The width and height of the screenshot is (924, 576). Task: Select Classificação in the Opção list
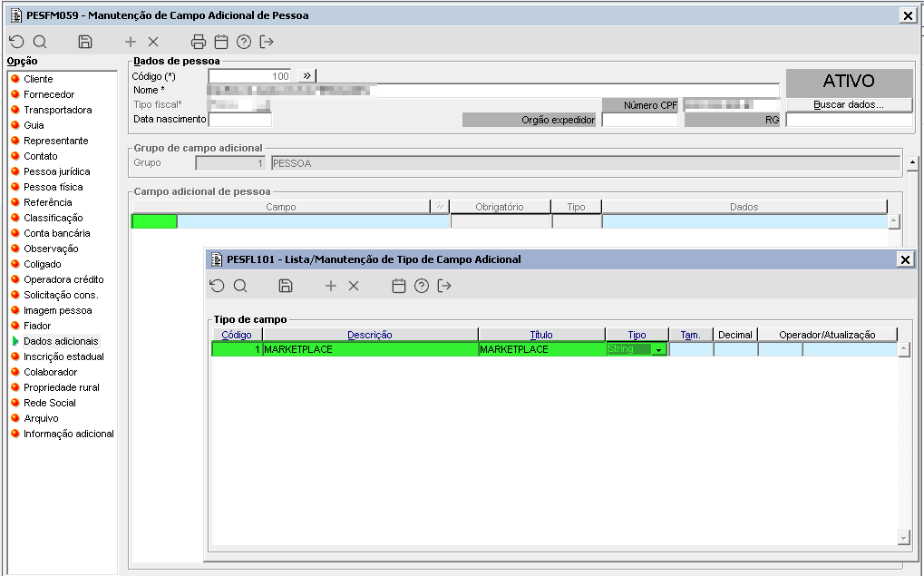click(53, 218)
